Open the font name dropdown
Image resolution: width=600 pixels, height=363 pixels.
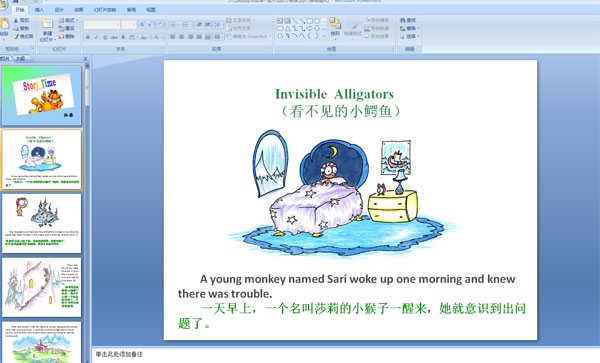(x=102, y=25)
